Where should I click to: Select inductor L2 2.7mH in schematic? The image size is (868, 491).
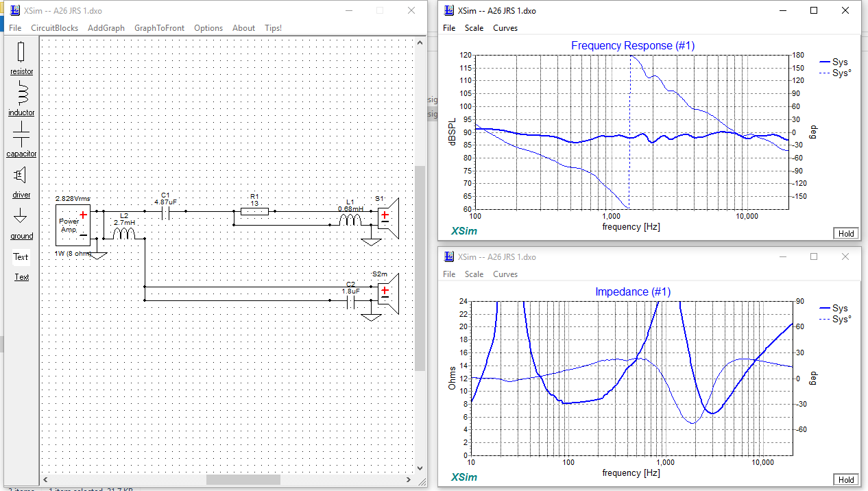[124, 234]
